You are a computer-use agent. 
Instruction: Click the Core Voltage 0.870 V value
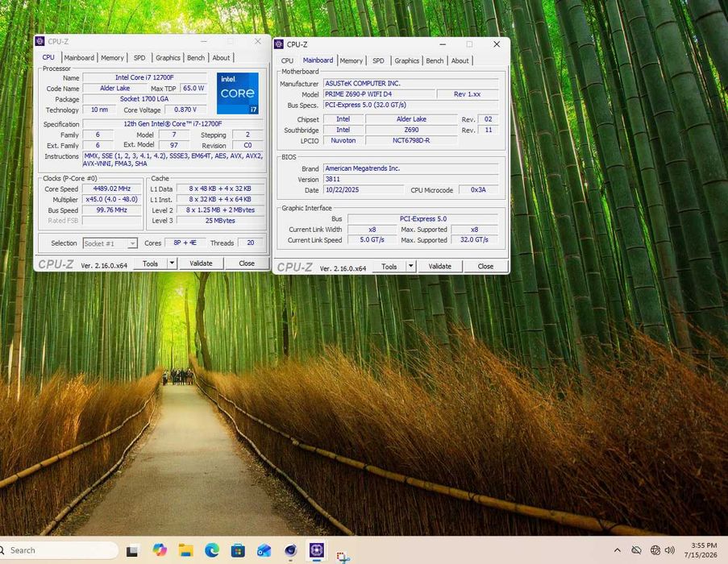coord(185,110)
